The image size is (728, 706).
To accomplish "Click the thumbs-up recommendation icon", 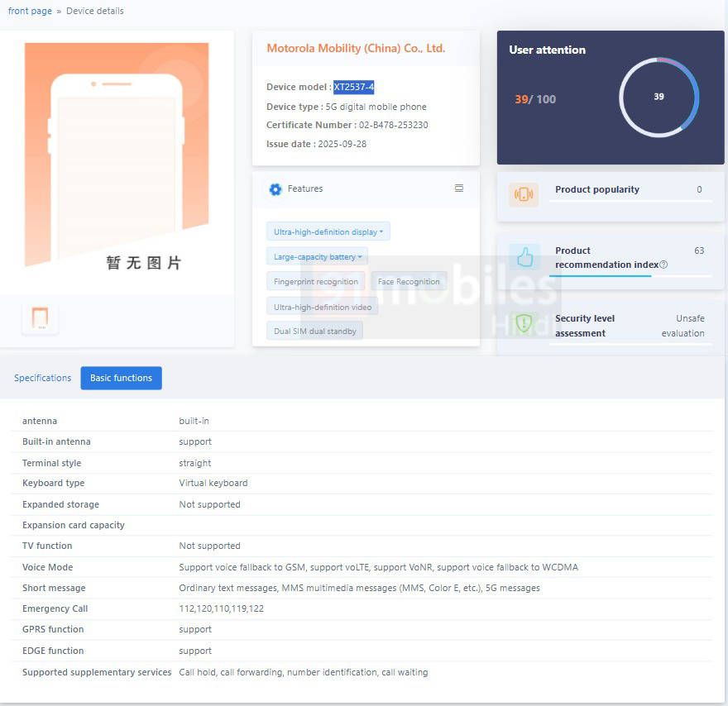I will pyautogui.click(x=524, y=258).
